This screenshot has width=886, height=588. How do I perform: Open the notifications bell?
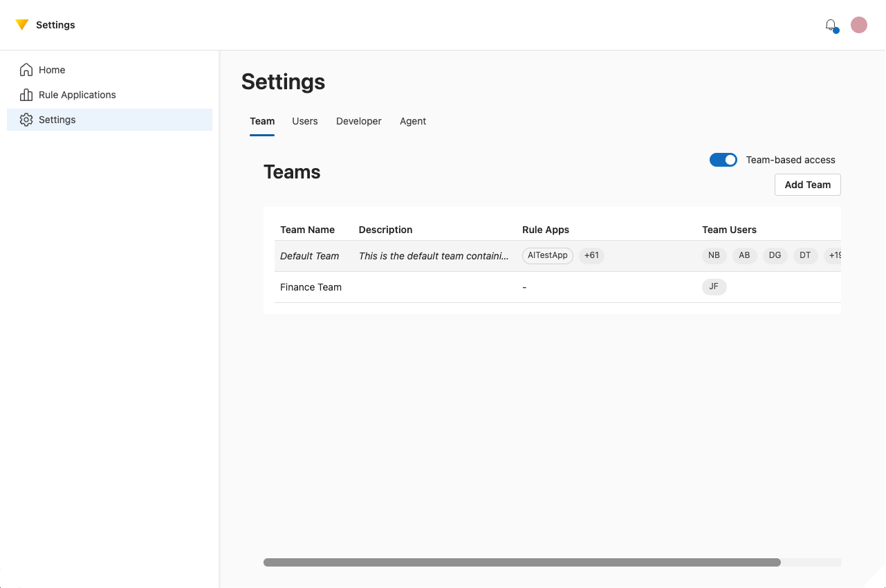pyautogui.click(x=830, y=25)
